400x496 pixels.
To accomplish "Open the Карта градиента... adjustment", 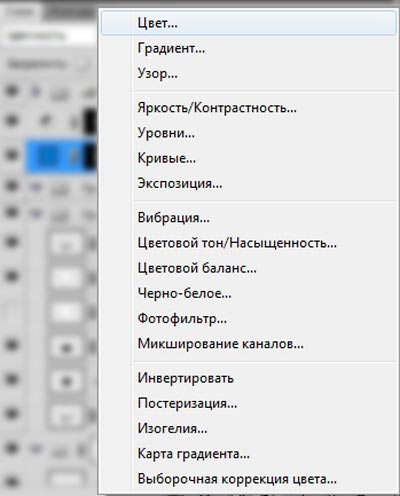I will click(249, 454).
